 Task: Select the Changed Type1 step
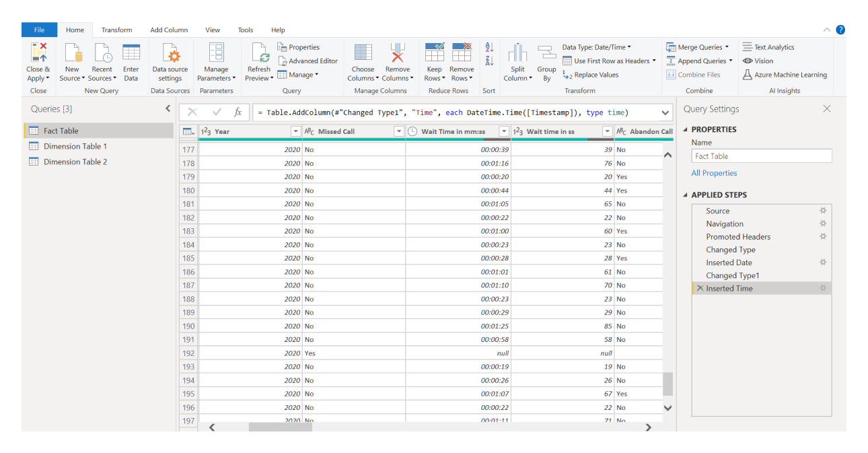click(761, 275)
